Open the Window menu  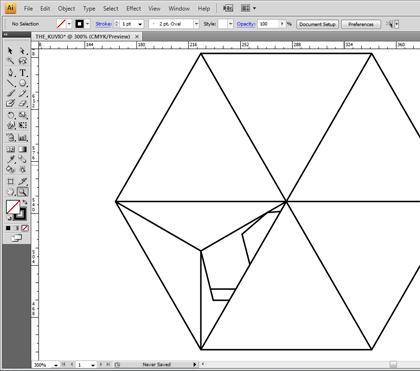(x=179, y=9)
